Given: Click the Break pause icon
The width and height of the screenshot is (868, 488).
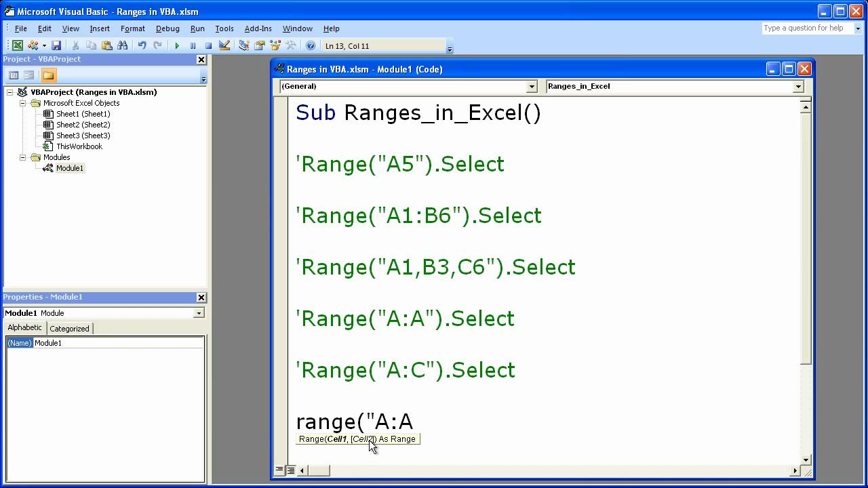Looking at the screenshot, I should (x=193, y=45).
